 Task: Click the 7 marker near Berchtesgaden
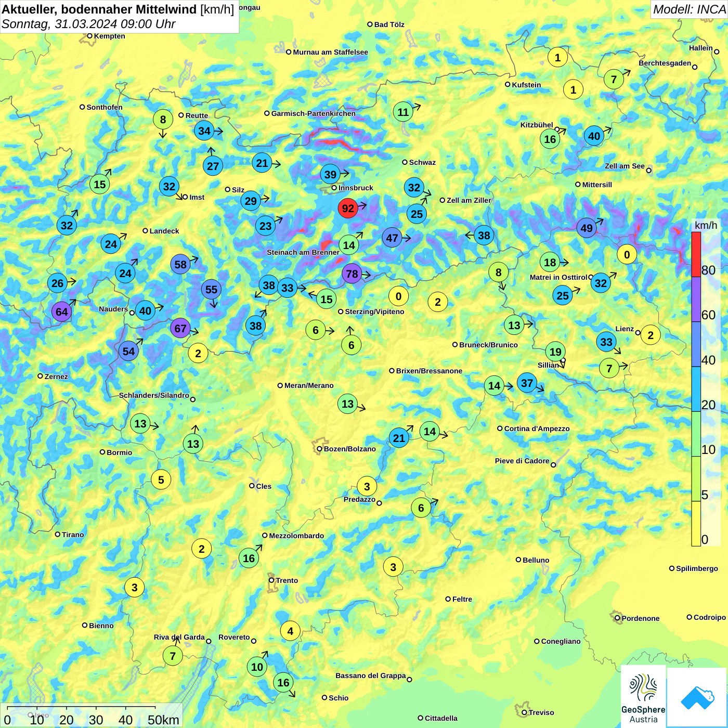click(x=614, y=79)
